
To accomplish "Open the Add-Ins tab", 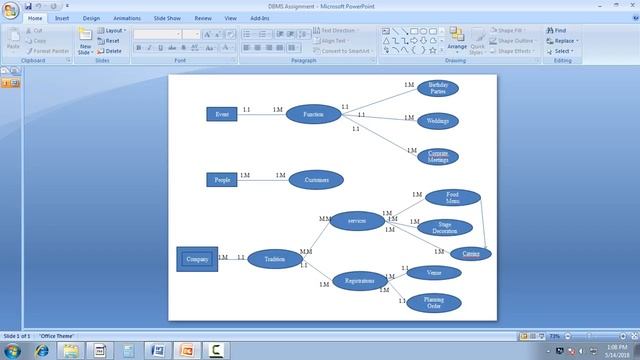I will (x=260, y=18).
